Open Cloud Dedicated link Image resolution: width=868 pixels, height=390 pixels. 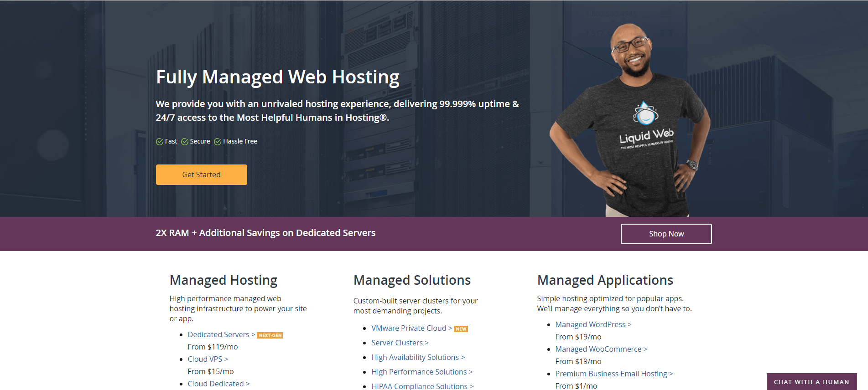pos(219,384)
